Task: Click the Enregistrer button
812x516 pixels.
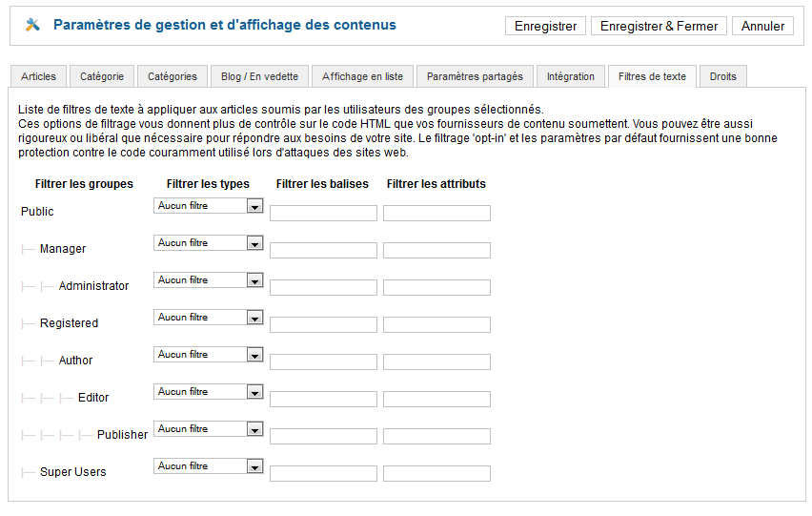Action: point(545,26)
